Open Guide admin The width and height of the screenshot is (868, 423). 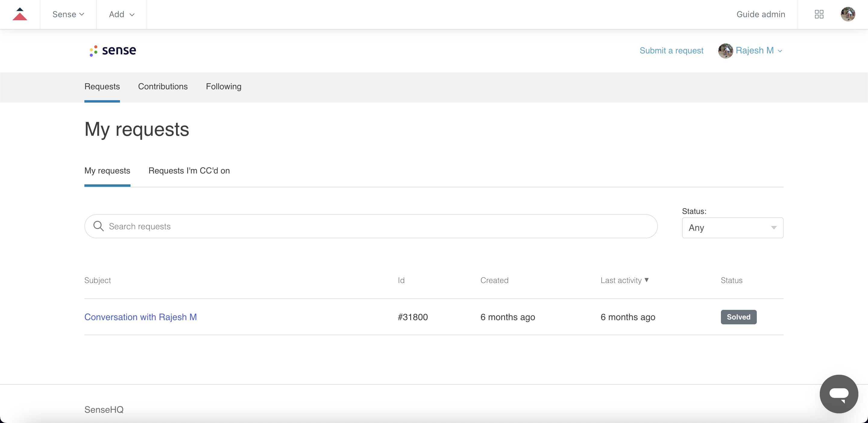760,14
